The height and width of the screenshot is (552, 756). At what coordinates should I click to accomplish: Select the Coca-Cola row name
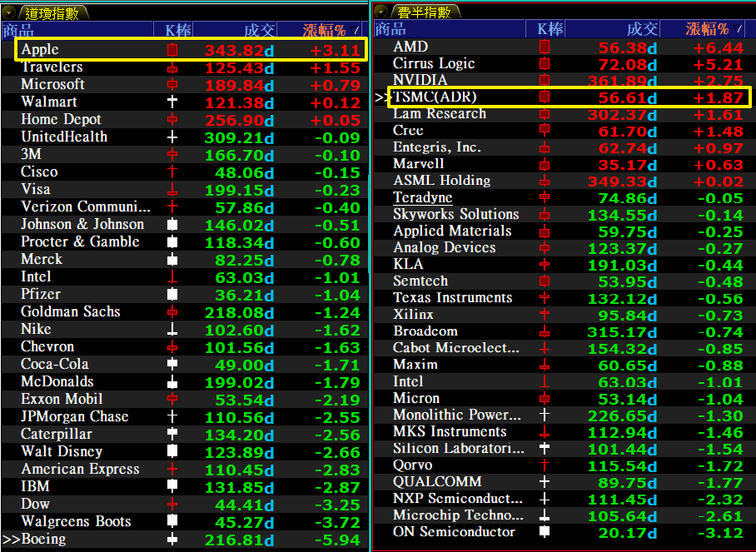(54, 364)
